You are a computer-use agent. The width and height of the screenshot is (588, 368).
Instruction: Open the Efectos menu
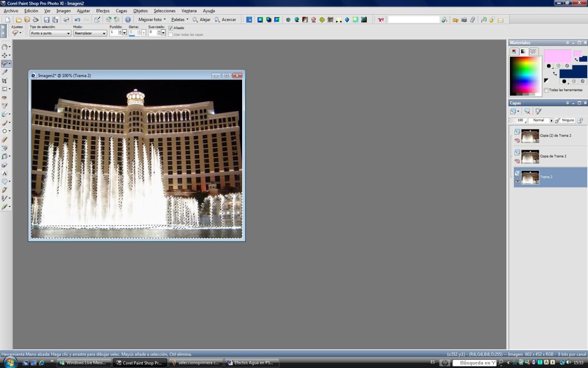[103, 11]
